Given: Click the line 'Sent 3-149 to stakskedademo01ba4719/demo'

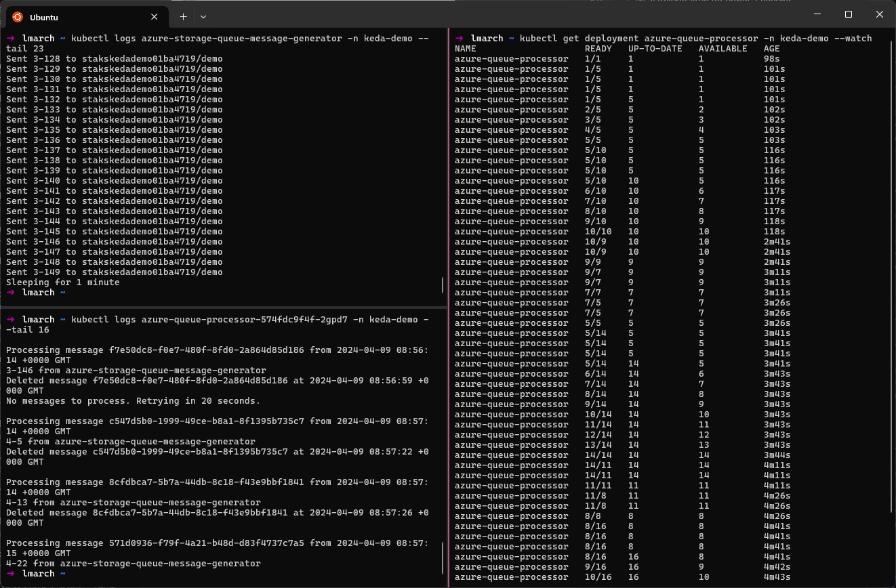Looking at the screenshot, I should [114, 272].
